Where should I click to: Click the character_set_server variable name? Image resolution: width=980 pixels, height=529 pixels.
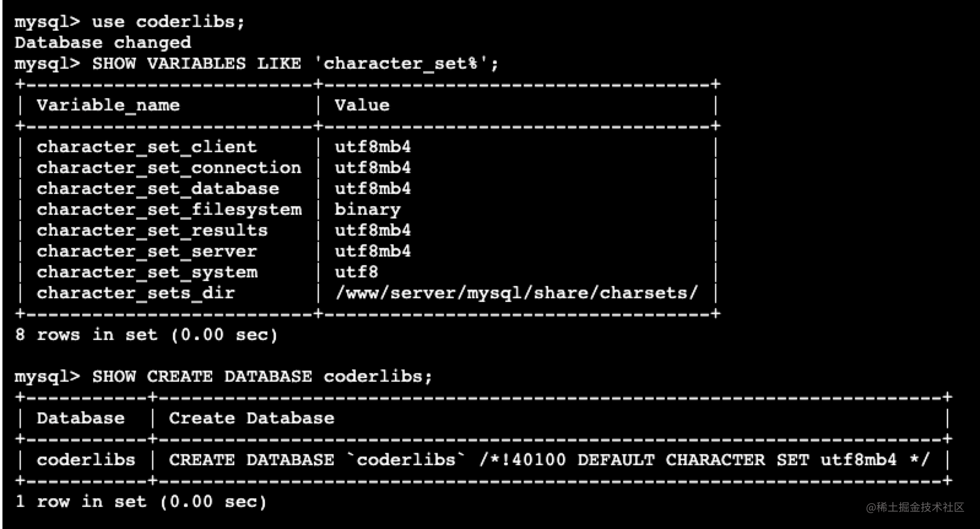(x=147, y=252)
